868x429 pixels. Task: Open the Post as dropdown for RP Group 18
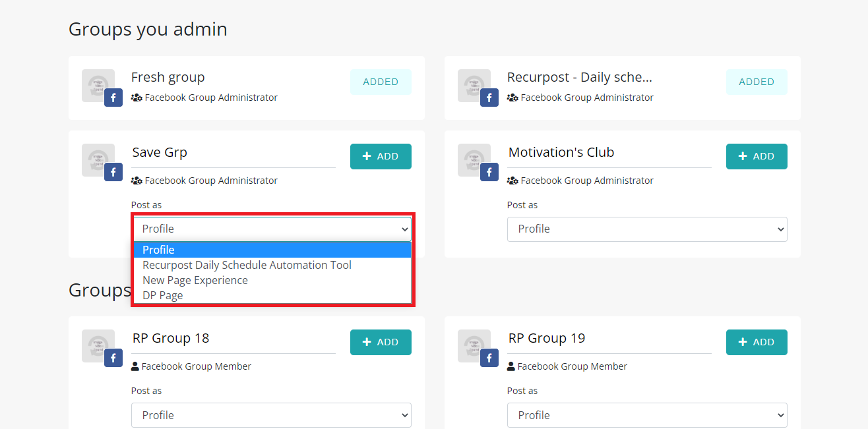271,415
